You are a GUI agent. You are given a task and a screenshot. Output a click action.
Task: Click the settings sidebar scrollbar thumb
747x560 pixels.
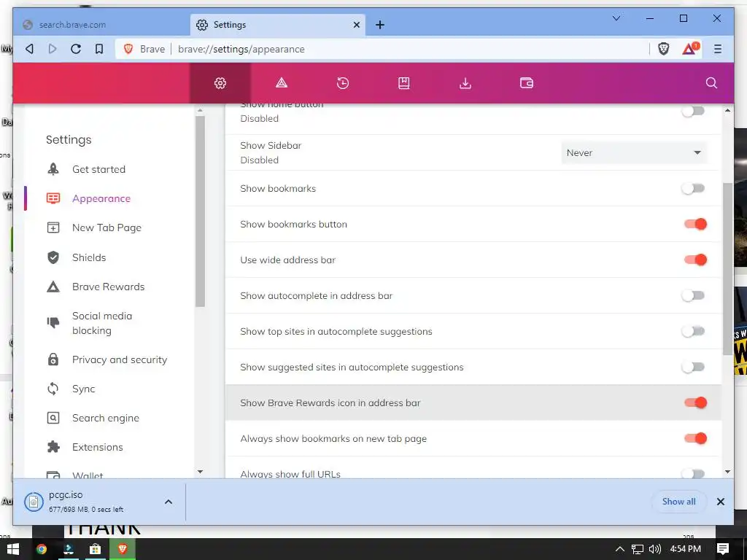pyautogui.click(x=200, y=211)
